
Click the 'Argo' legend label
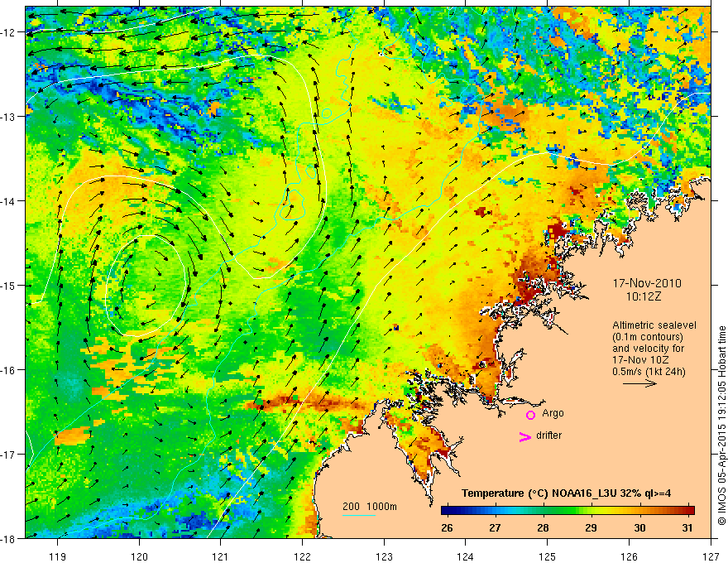(553, 413)
